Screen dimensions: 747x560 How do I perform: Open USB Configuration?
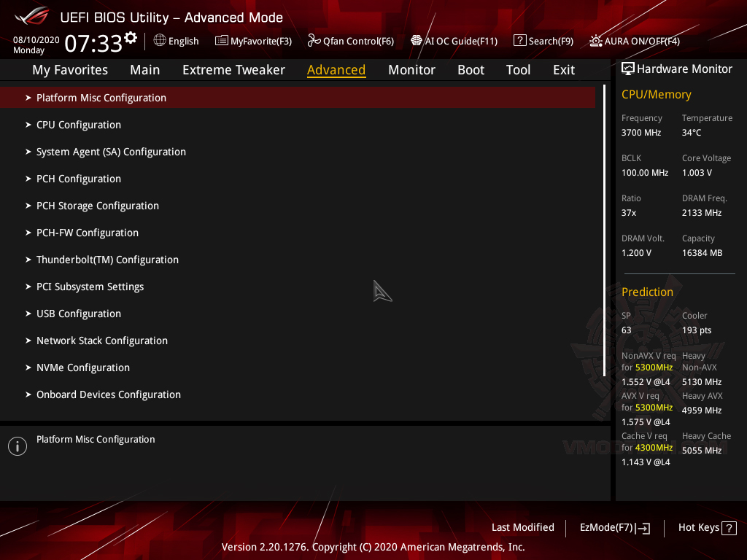coord(78,314)
